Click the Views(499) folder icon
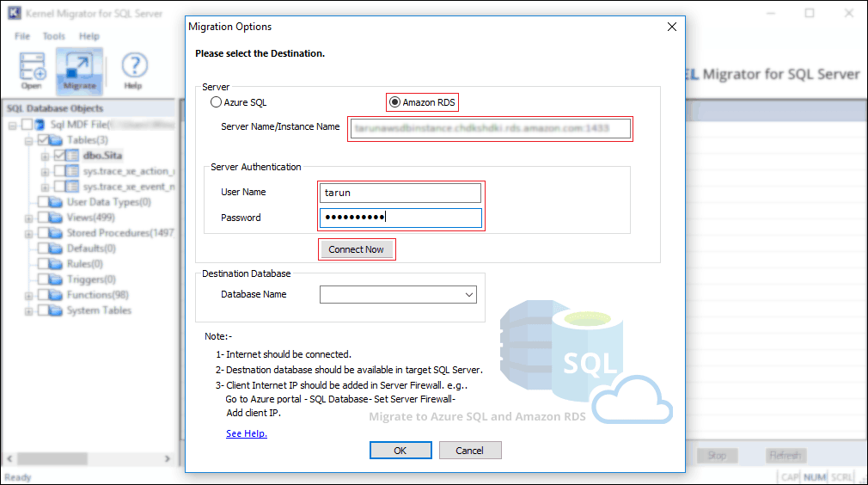868x485 pixels. (x=56, y=218)
